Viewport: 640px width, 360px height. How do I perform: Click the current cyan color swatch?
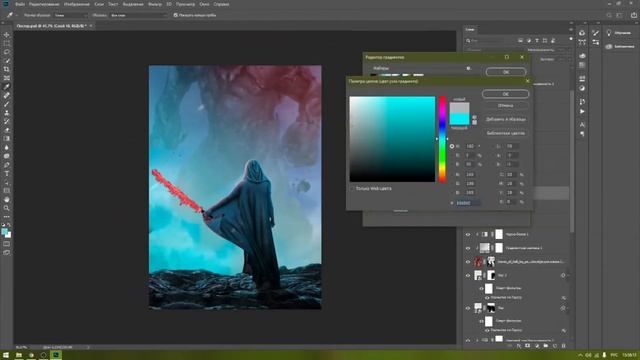click(x=459, y=119)
